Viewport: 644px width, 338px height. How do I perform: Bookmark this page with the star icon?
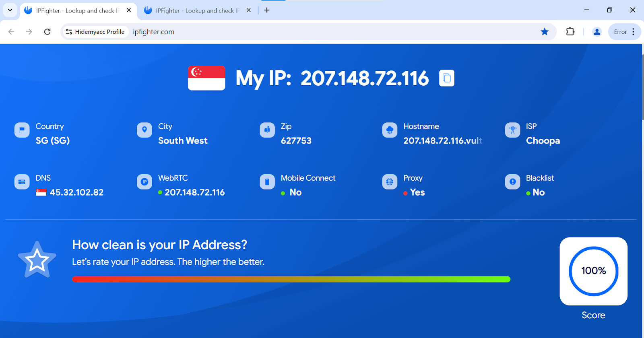[545, 32]
